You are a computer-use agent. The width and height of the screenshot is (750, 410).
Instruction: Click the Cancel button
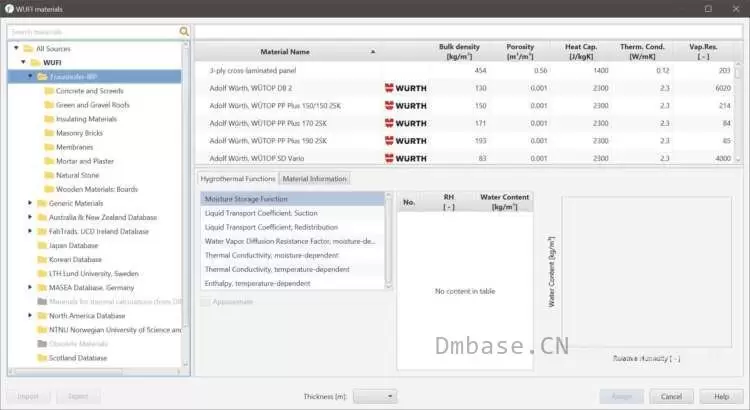[x=671, y=396]
